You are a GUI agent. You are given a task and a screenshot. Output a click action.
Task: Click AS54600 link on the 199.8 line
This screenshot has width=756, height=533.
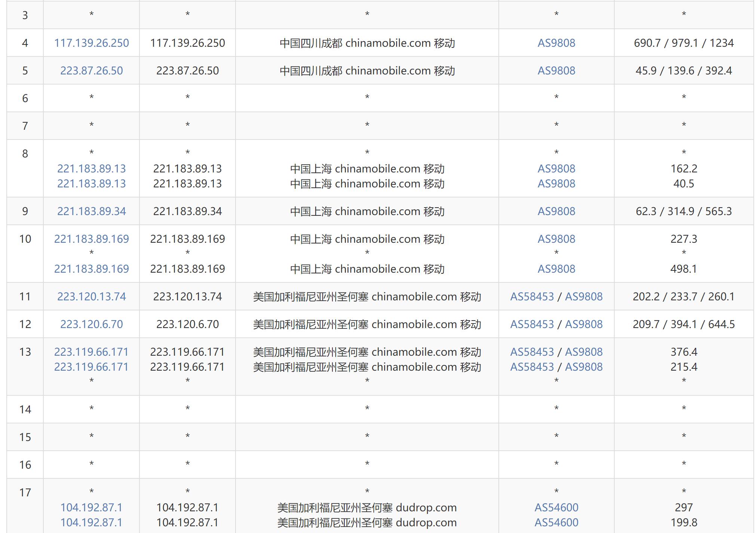click(556, 523)
